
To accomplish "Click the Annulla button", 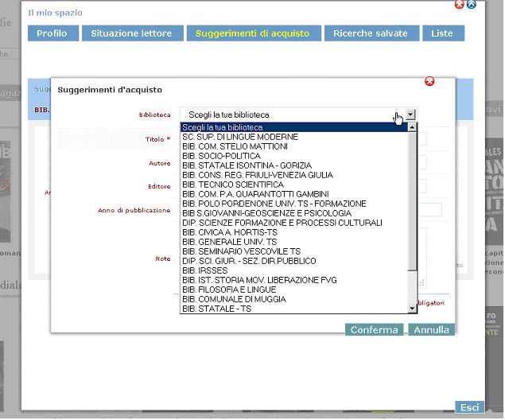I will tap(432, 329).
